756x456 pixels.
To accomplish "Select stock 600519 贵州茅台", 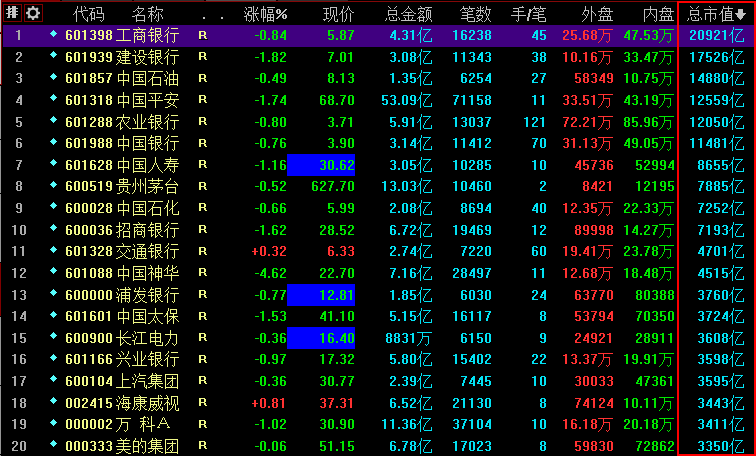I will (x=122, y=186).
